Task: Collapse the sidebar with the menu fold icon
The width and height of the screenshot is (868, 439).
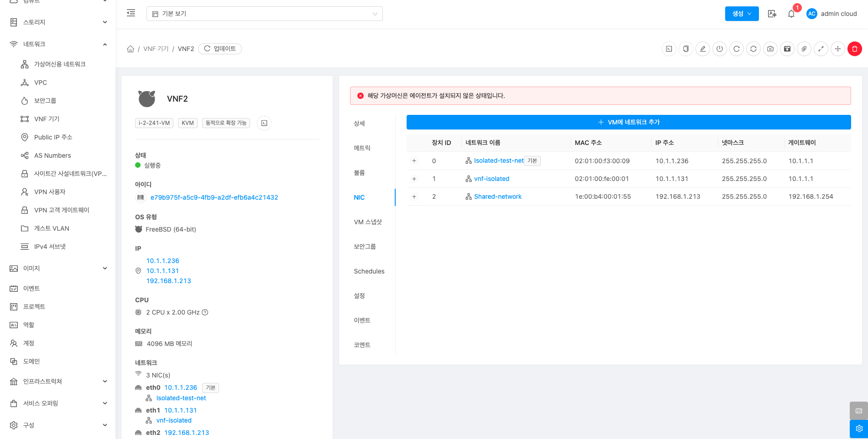Action: [x=131, y=13]
